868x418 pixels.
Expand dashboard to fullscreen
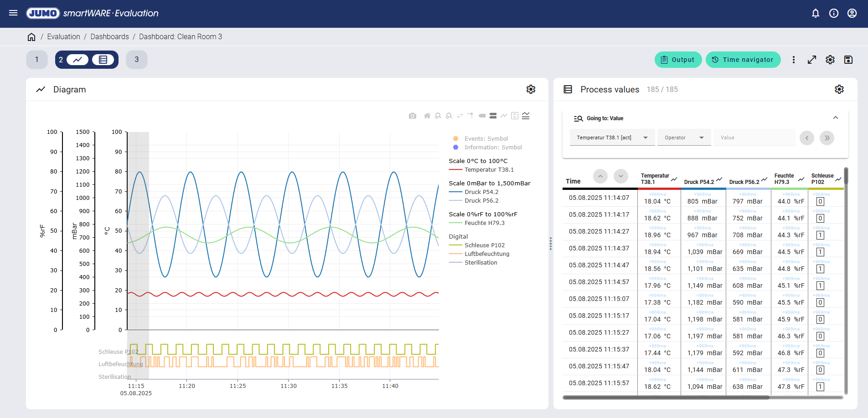811,60
